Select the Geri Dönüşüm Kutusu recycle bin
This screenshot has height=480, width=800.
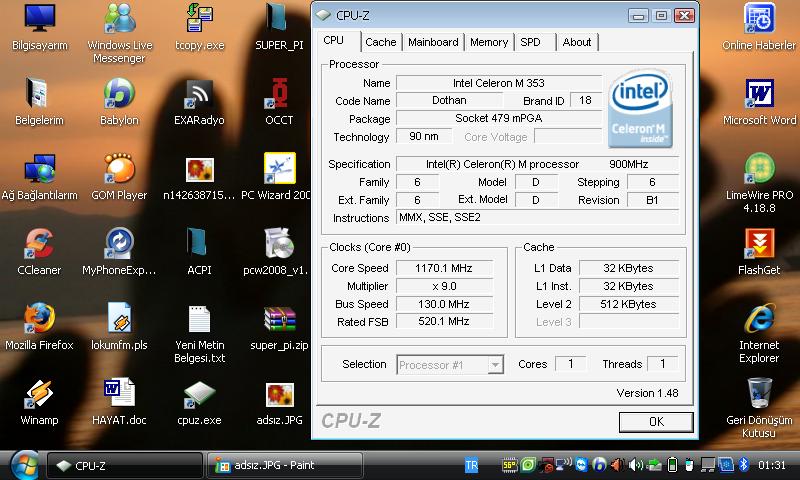pyautogui.click(x=759, y=394)
